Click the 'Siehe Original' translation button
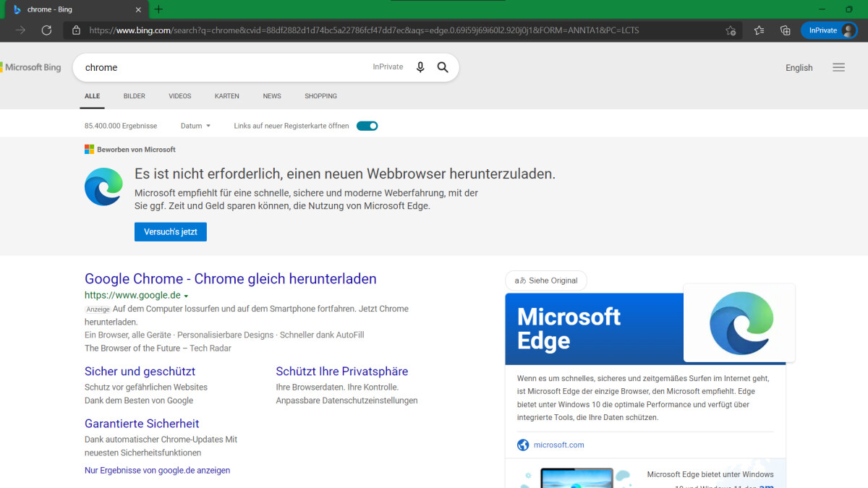868x488 pixels. (546, 281)
